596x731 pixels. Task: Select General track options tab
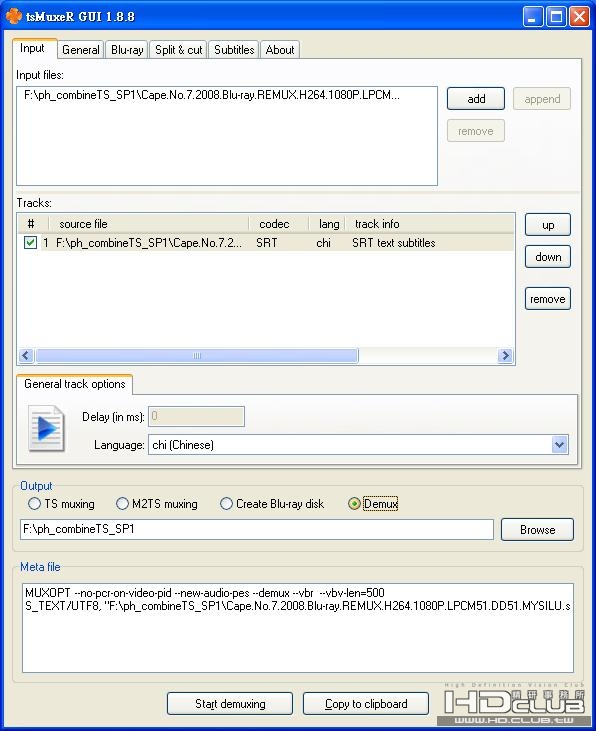click(x=75, y=384)
